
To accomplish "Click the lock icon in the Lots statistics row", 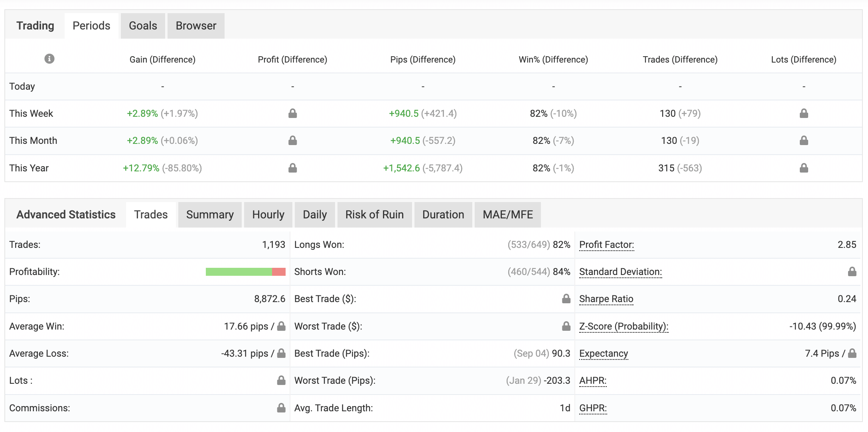I will click(x=281, y=381).
